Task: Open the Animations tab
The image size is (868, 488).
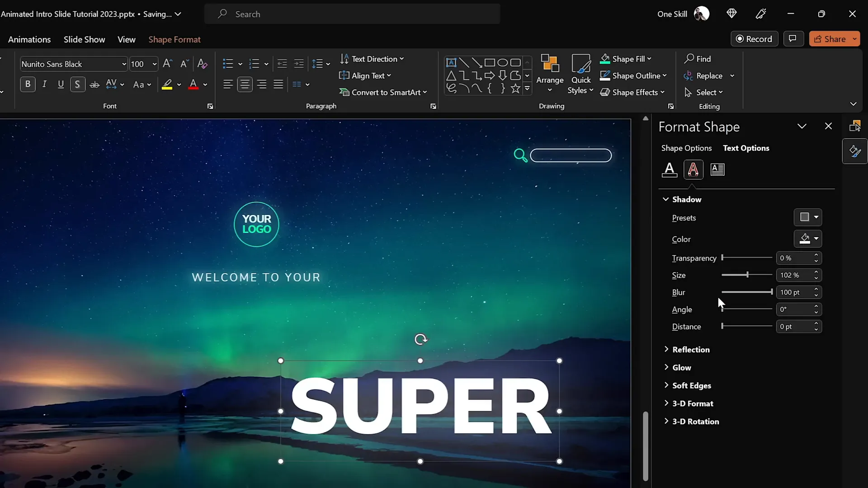Action: coord(29,39)
